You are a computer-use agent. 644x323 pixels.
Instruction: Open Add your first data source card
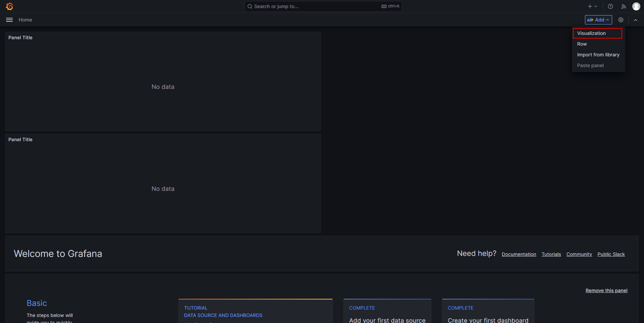(x=387, y=311)
